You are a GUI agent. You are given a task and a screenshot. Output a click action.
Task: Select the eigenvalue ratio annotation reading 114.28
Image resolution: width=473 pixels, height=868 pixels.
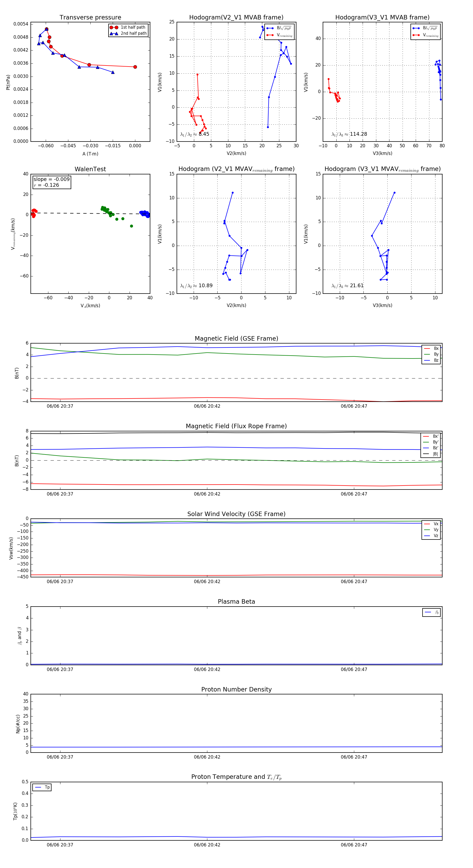349,134
